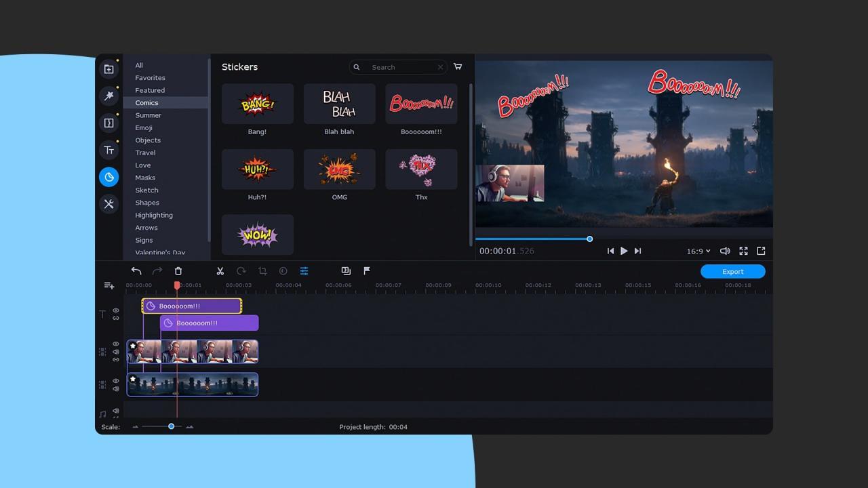Open Clip Properties with the sliders icon

304,270
